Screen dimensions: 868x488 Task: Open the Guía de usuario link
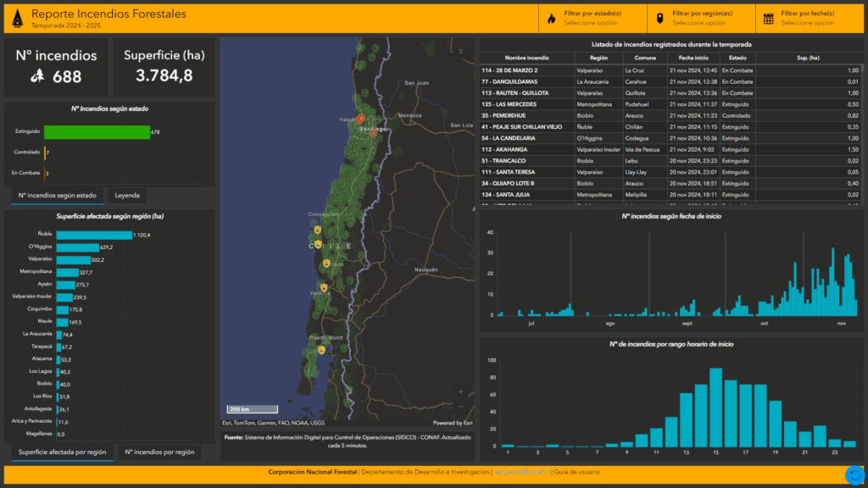pyautogui.click(x=576, y=471)
